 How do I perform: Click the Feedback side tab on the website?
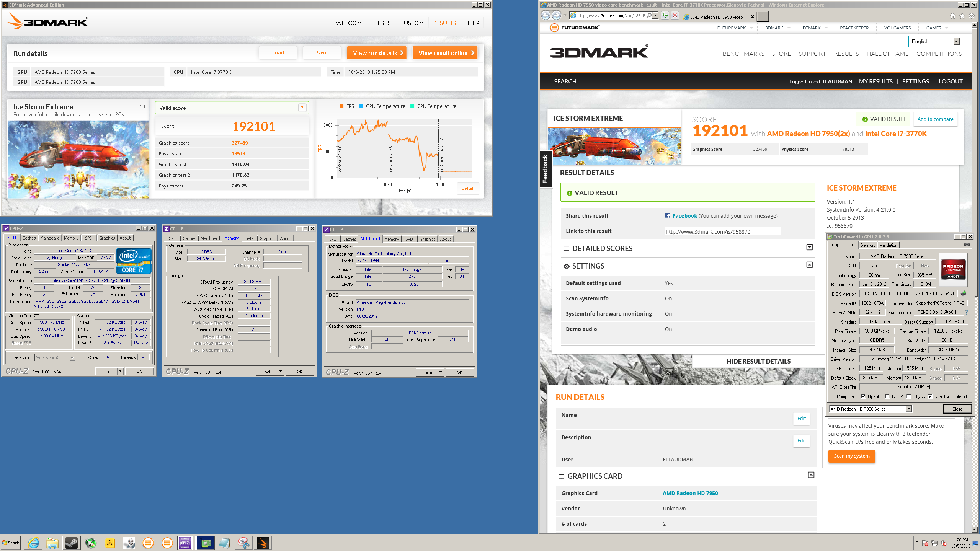(546, 169)
